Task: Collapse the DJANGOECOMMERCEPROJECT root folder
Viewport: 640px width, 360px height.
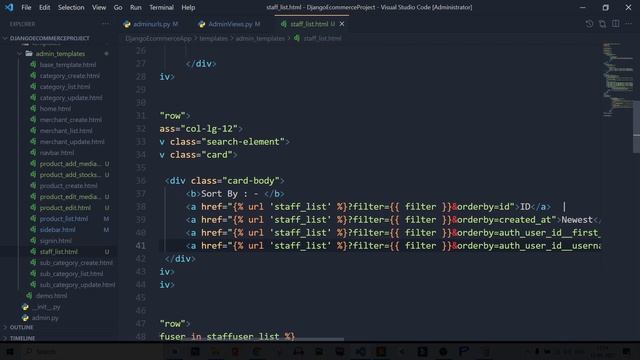Action: (49, 38)
